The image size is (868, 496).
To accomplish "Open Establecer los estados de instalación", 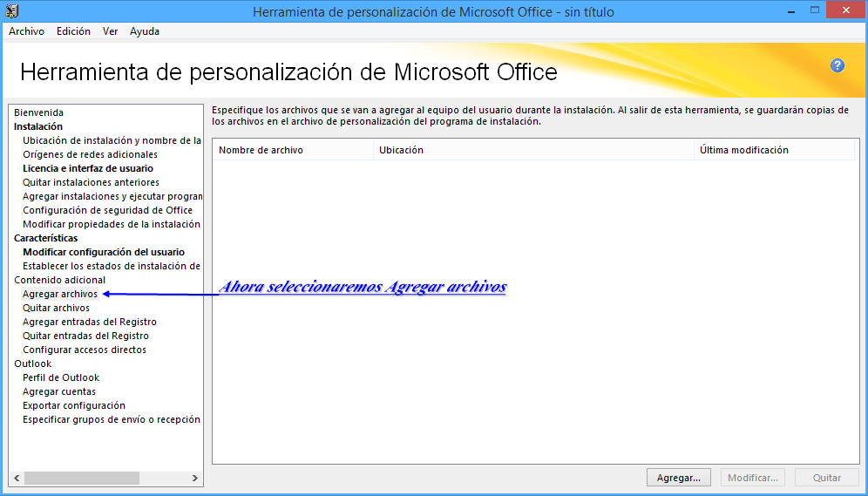I will click(x=112, y=266).
